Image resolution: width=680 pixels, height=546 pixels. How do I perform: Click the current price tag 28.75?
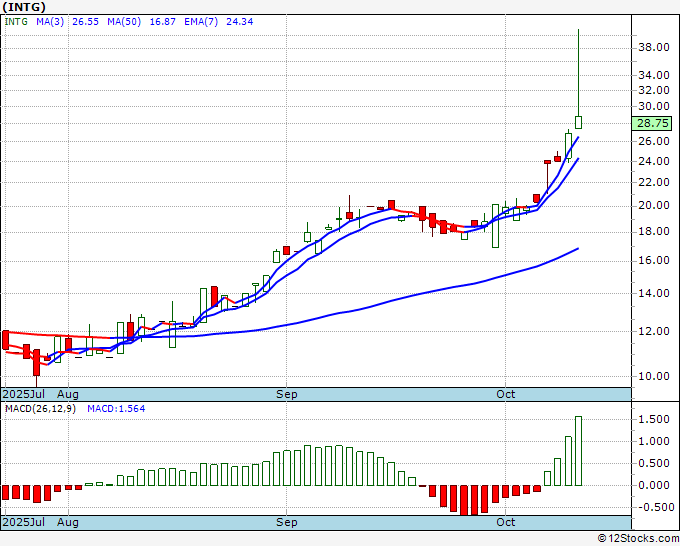[652, 123]
